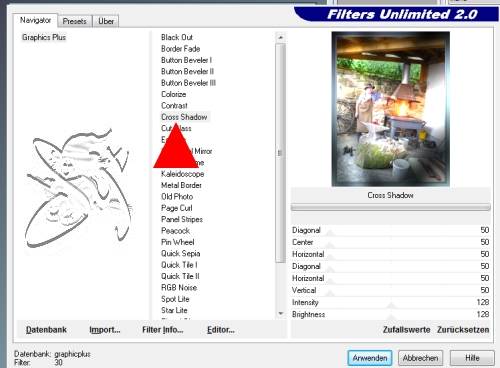Click the first Horizontal slider
Viewport: 500px width, 368px height.
tap(390, 254)
